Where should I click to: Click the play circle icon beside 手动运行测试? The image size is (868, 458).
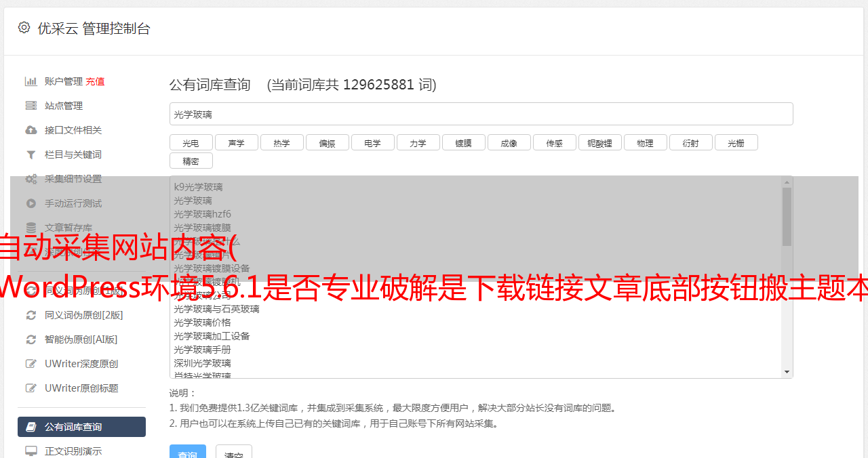[x=31, y=203]
